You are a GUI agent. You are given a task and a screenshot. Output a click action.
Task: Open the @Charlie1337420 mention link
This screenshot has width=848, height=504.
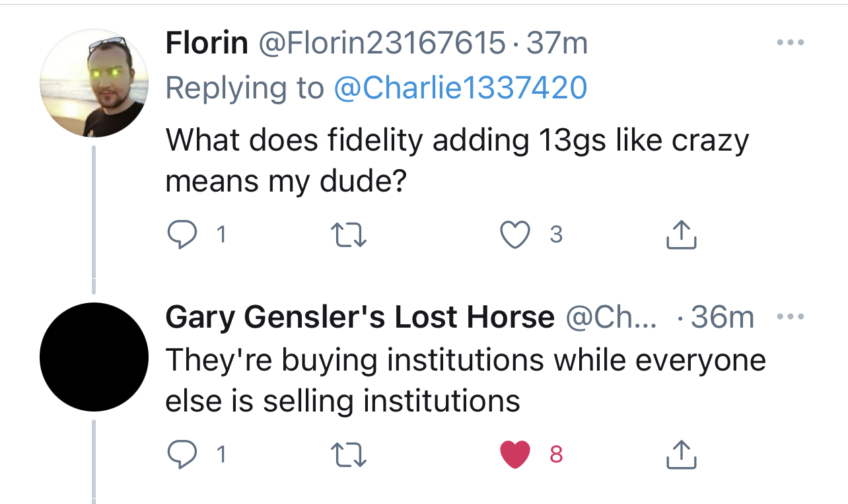[x=460, y=87]
